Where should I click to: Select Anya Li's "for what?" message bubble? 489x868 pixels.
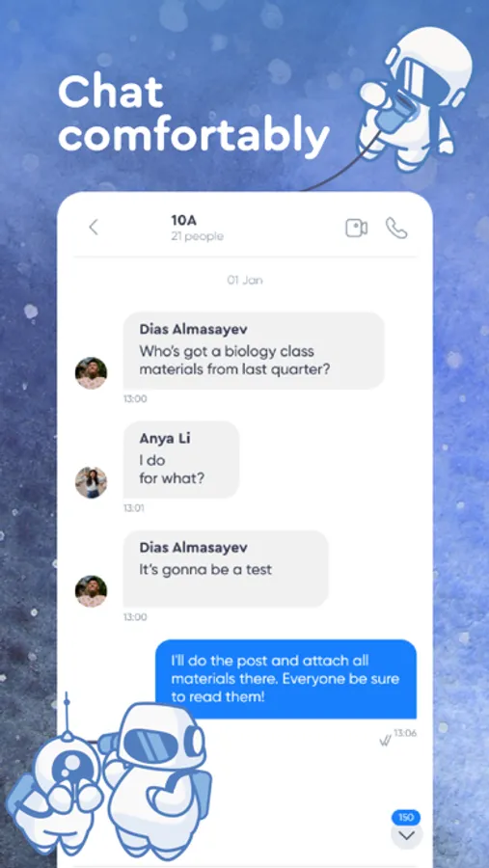click(181, 459)
